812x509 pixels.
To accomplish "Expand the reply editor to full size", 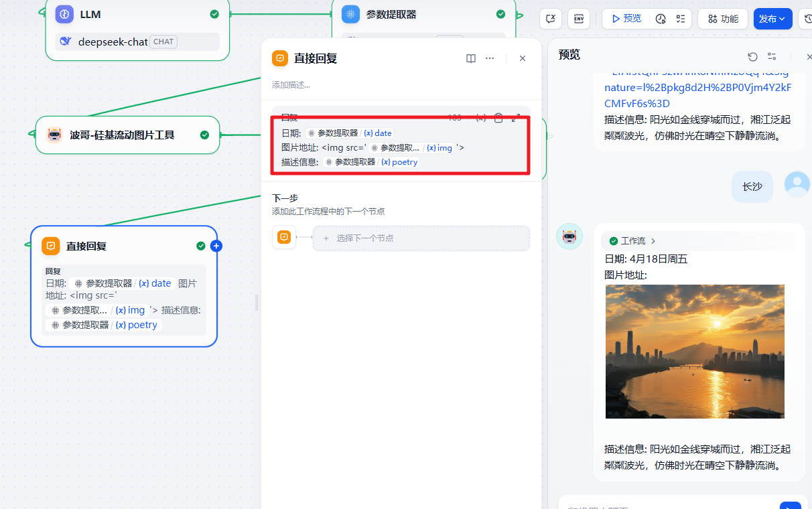I will 516,118.
